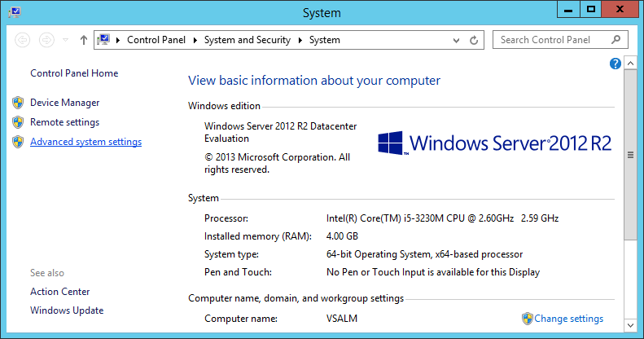This screenshot has width=644, height=339.
Task: Open Help with the question mark icon
Action: pyautogui.click(x=616, y=64)
